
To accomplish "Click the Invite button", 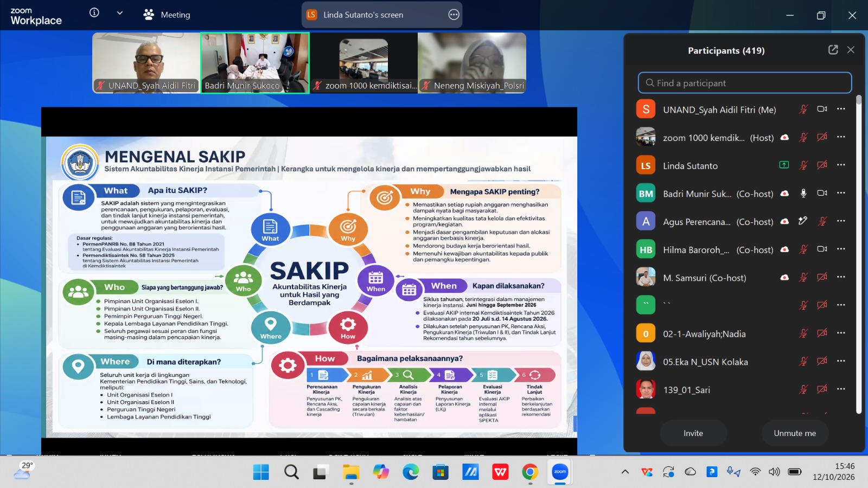I will tap(693, 433).
